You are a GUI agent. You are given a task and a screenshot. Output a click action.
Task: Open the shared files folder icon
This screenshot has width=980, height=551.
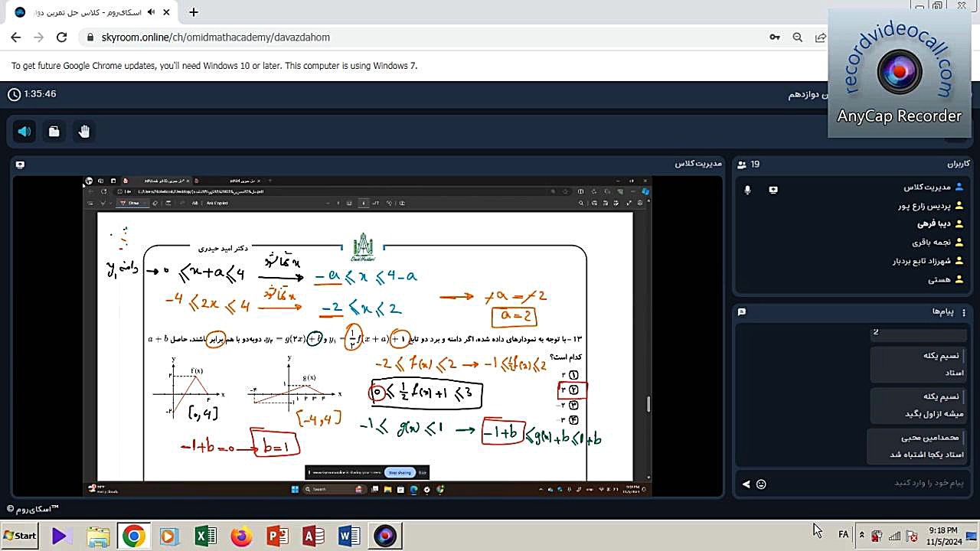point(54,132)
